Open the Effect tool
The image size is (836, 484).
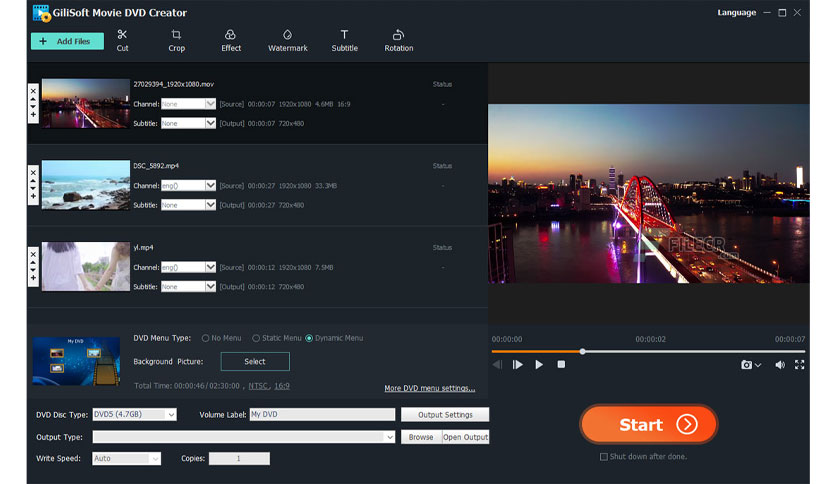coord(231,41)
